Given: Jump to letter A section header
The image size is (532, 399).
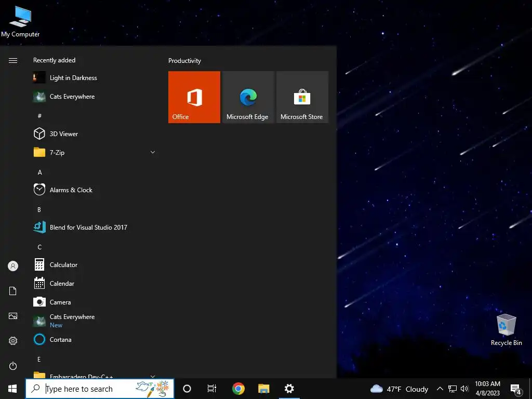Looking at the screenshot, I should (x=39, y=172).
